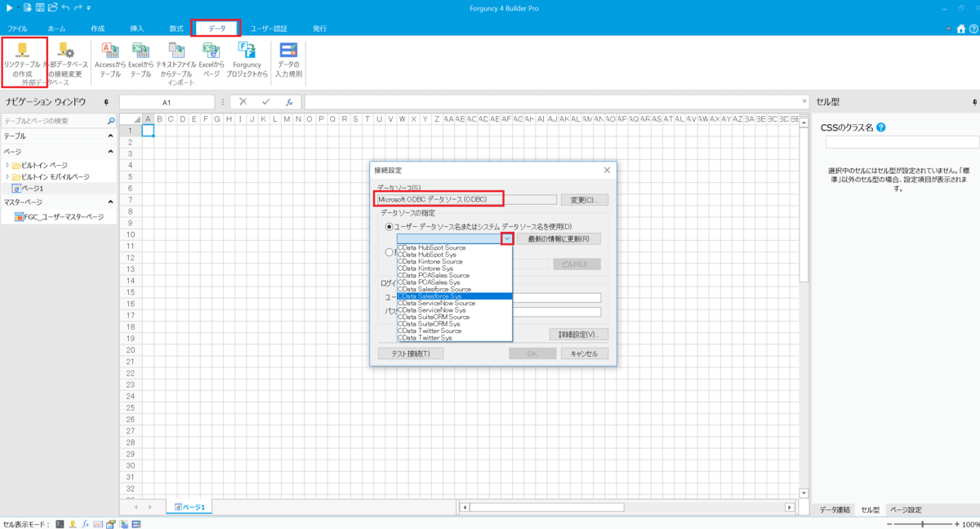Expand the formula bar chevron
Viewport: 980px width, 529px height.
804,102
